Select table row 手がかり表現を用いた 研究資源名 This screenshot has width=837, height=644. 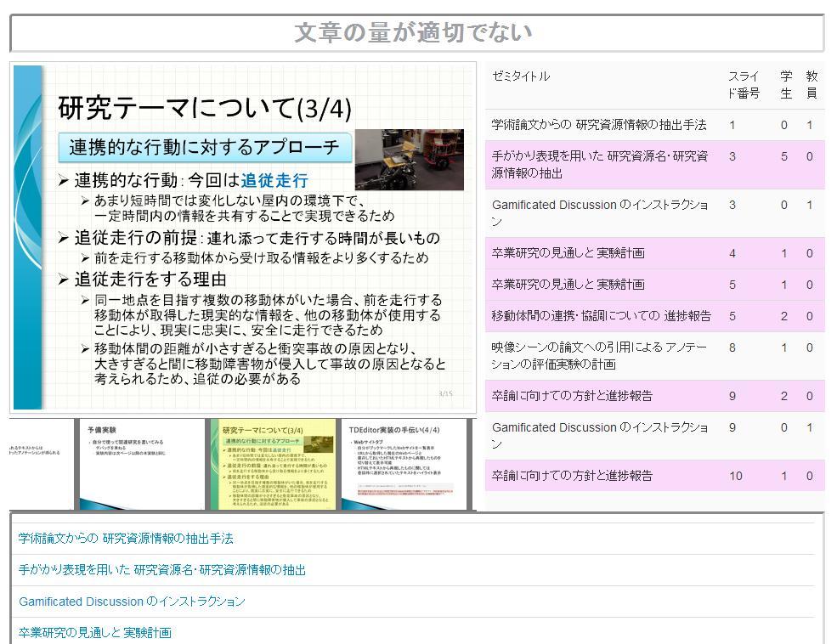click(x=655, y=165)
